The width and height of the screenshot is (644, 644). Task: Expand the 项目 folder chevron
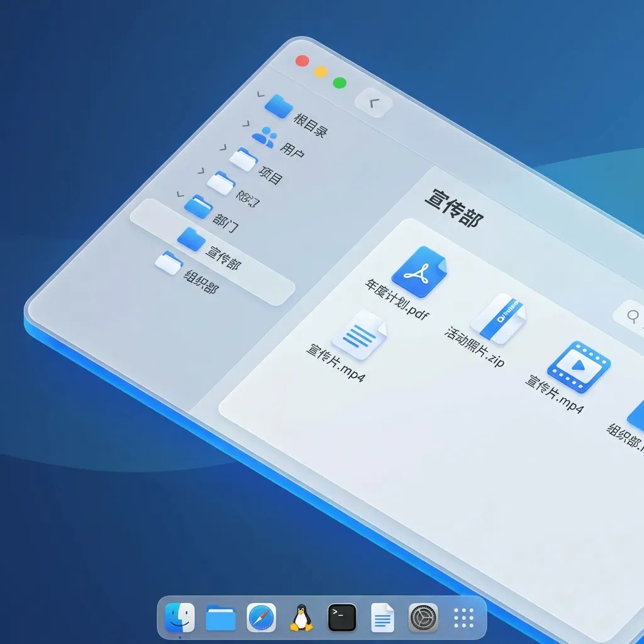(223, 147)
